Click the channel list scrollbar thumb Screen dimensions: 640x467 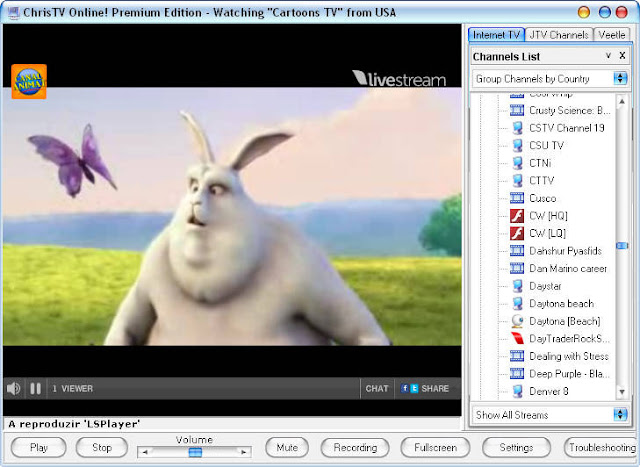click(x=622, y=245)
